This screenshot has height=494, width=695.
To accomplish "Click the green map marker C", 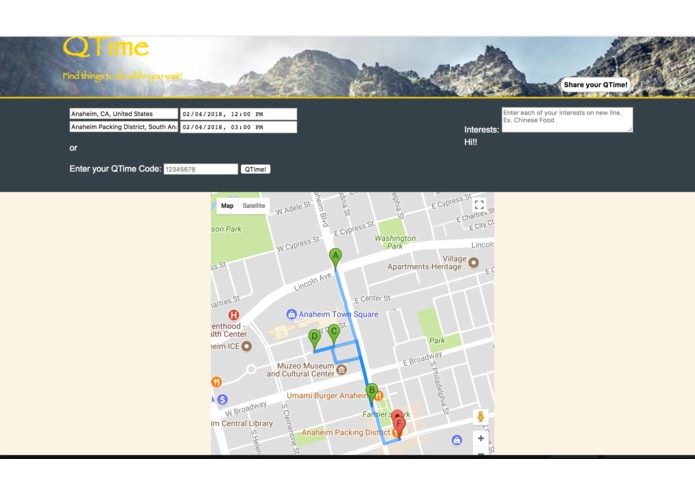I will 334,334.
